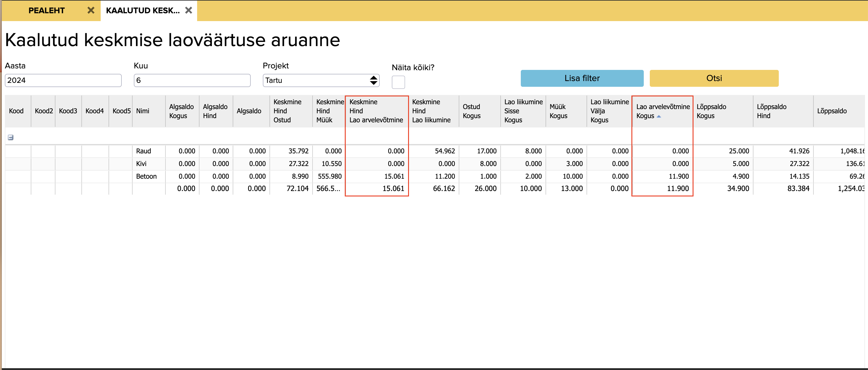Sort by the Nimi column header
868x370 pixels.
click(143, 111)
